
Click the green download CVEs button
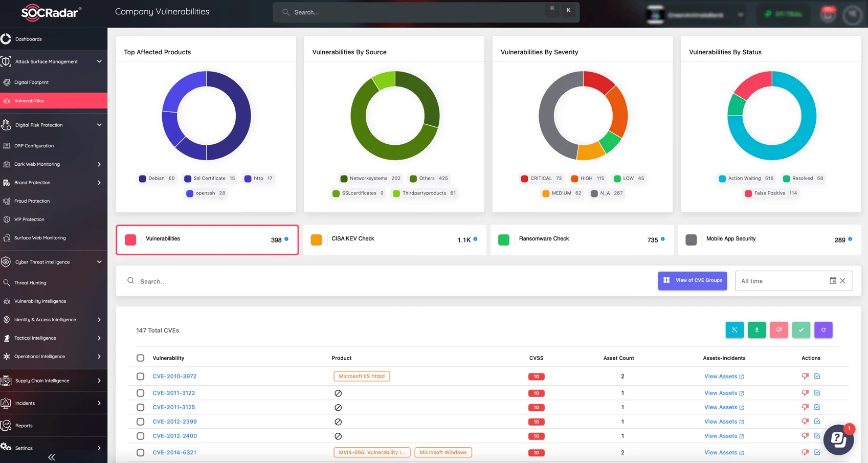[x=756, y=330]
